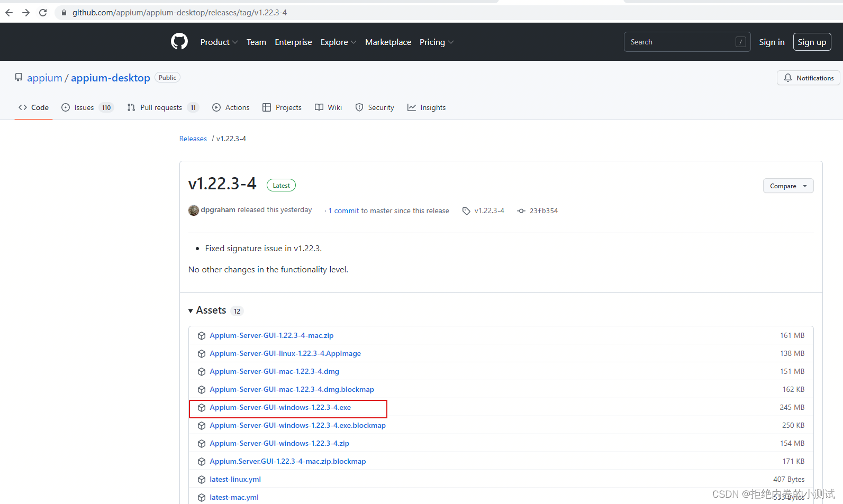Open the Compare dropdown button
The width and height of the screenshot is (843, 504).
click(x=788, y=186)
